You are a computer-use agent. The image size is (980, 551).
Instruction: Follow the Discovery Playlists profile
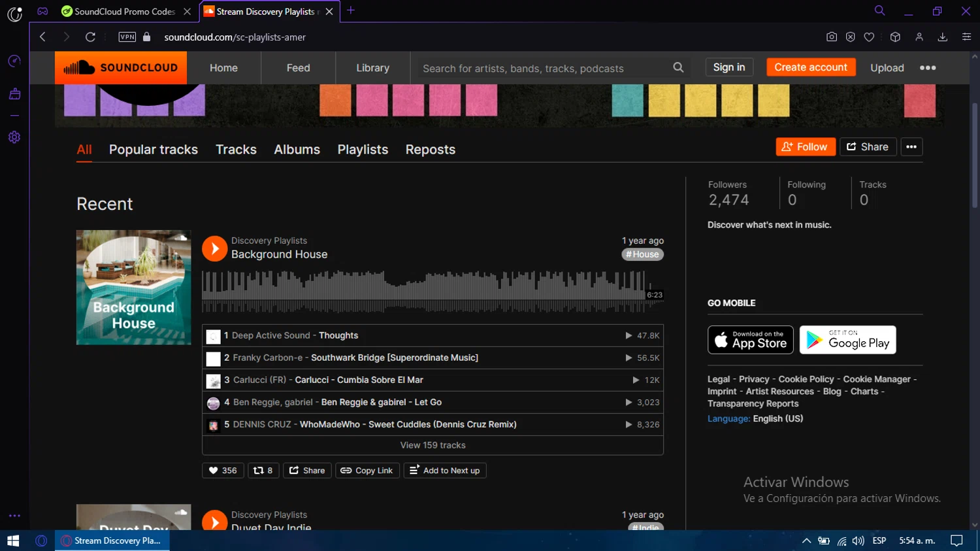pyautogui.click(x=805, y=147)
